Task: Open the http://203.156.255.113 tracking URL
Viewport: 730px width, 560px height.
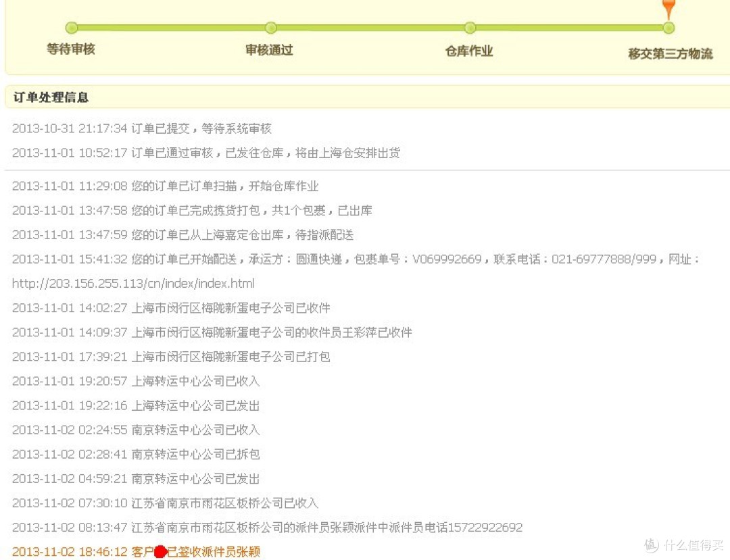Action: 133,283
